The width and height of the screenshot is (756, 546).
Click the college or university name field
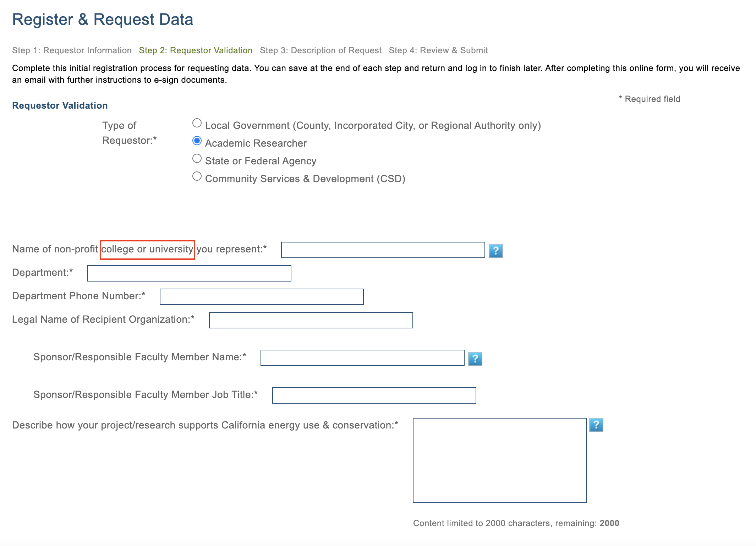pos(383,250)
